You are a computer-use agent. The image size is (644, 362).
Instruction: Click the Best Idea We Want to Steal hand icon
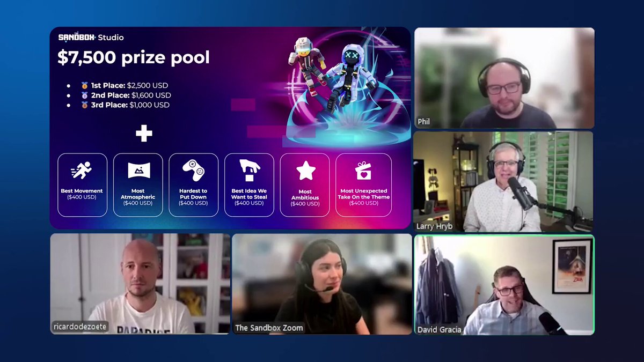coord(249,171)
